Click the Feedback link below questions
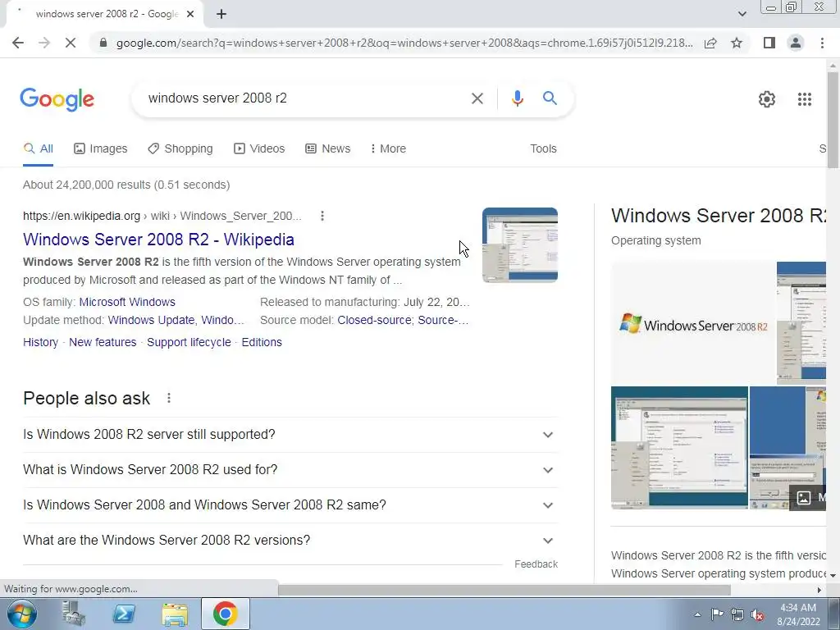This screenshot has width=840, height=630. [536, 564]
